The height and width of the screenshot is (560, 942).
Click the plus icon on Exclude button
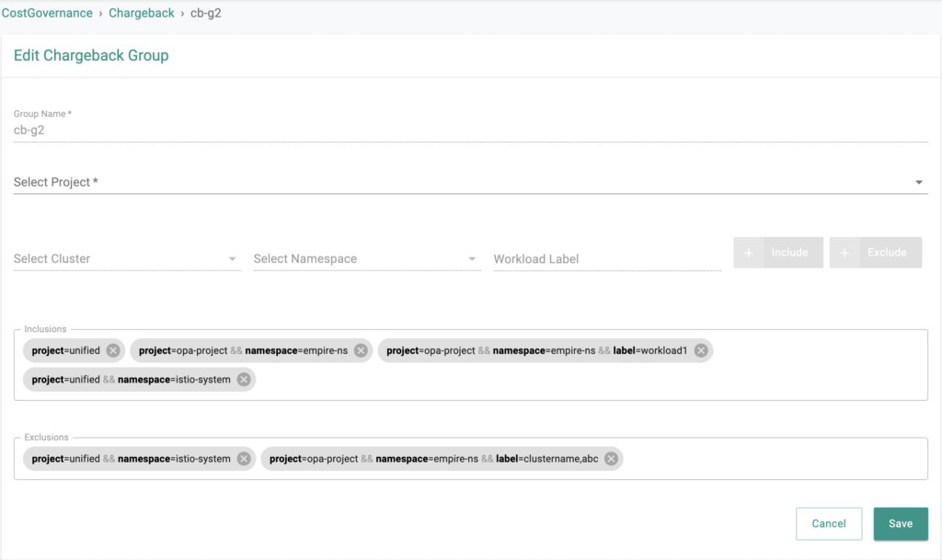click(x=844, y=253)
